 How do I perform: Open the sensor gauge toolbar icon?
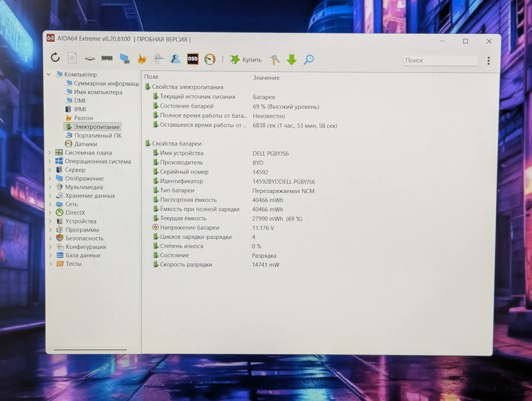pyautogui.click(x=210, y=59)
